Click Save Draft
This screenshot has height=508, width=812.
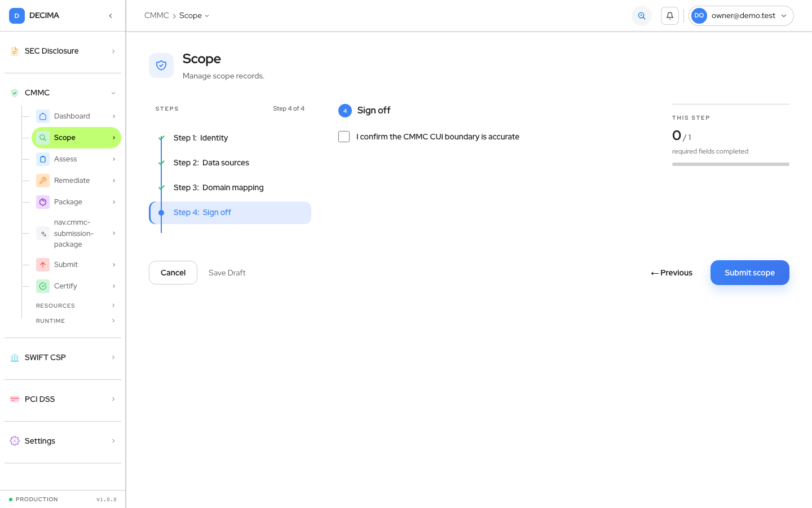(x=227, y=273)
